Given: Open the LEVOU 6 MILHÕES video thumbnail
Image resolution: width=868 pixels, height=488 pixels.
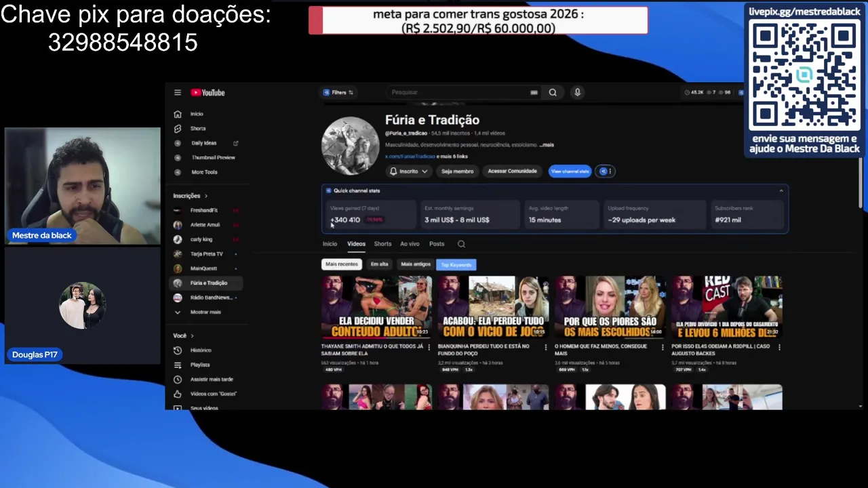Looking at the screenshot, I should click(726, 307).
